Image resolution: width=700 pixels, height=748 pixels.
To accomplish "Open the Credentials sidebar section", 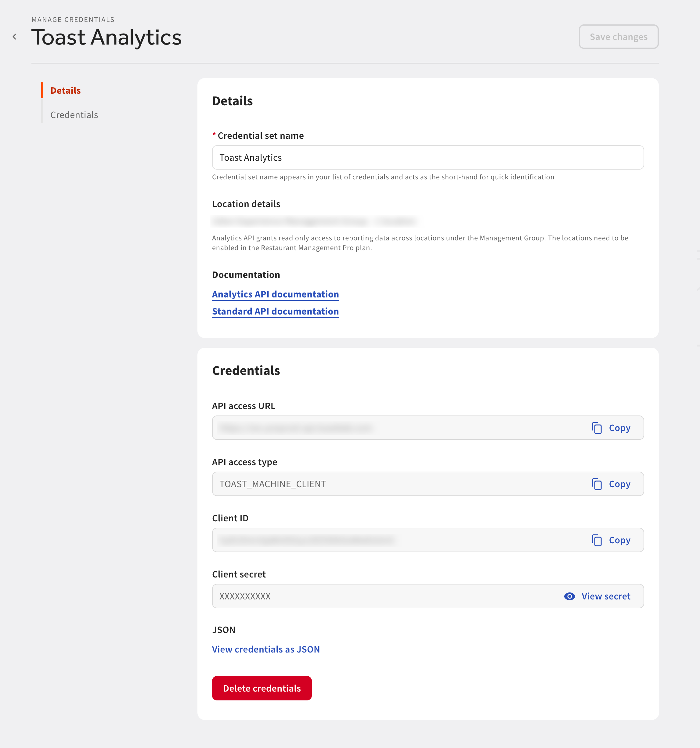I will tap(74, 115).
